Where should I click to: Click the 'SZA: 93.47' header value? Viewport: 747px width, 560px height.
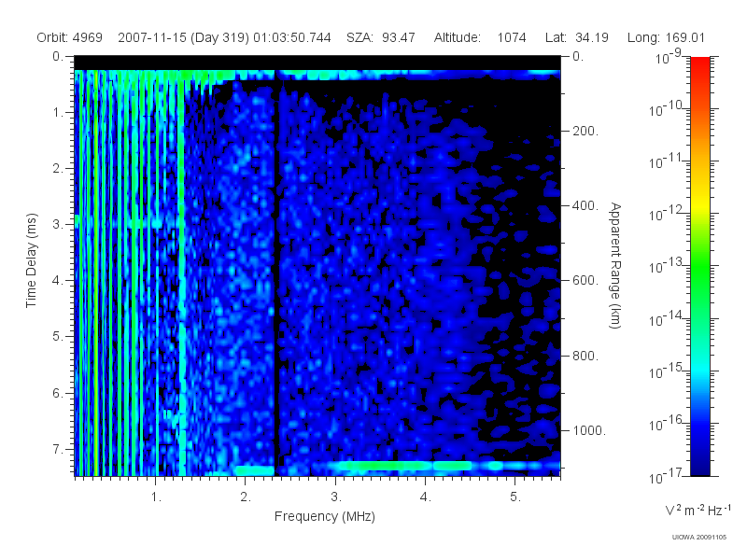point(381,37)
